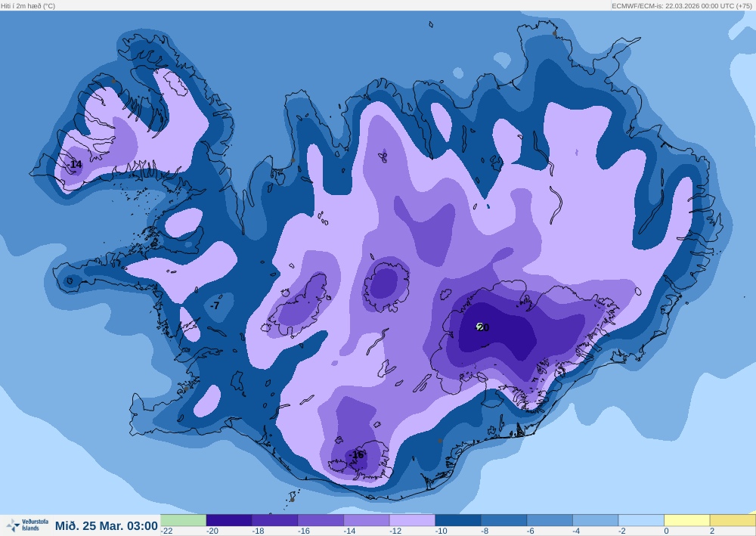Pick the legend swatch between -14 and -12
The image size is (756, 536).
point(367,520)
